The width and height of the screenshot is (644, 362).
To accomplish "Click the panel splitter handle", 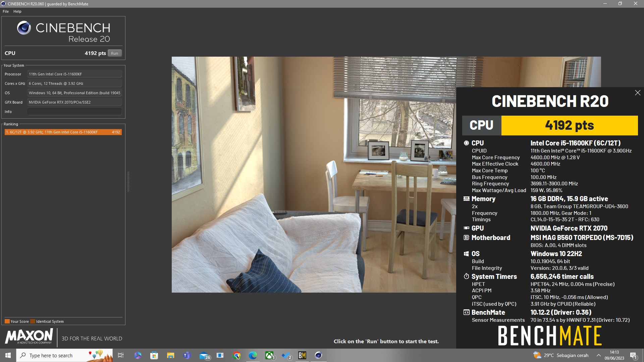I will [128, 181].
